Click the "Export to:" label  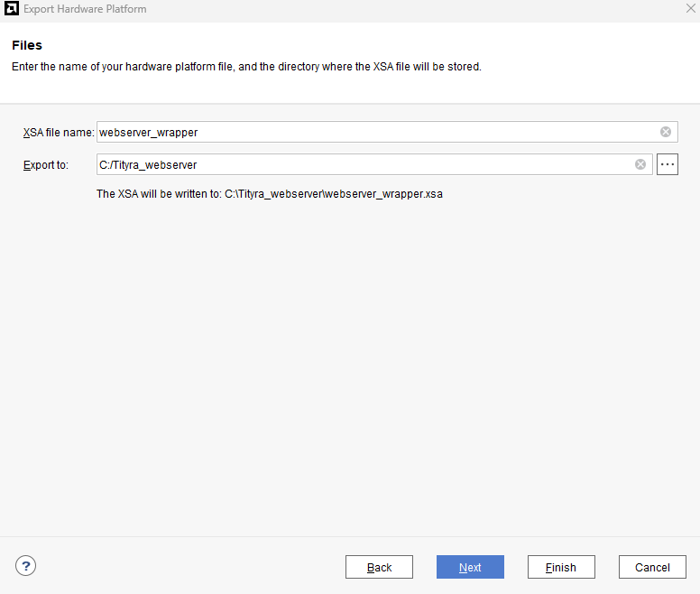[x=46, y=165]
